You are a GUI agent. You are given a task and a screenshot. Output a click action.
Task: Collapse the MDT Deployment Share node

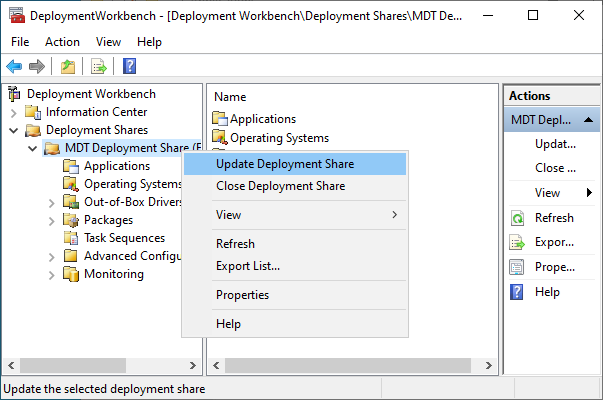(x=32, y=148)
